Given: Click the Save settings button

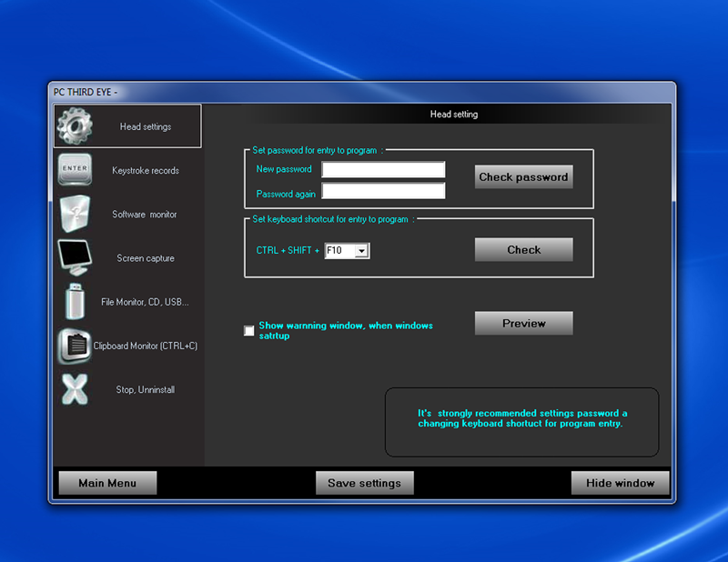Looking at the screenshot, I should tap(365, 483).
